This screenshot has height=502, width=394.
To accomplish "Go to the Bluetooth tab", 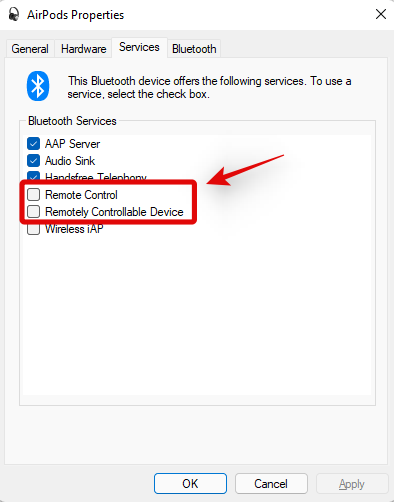I will (x=194, y=49).
